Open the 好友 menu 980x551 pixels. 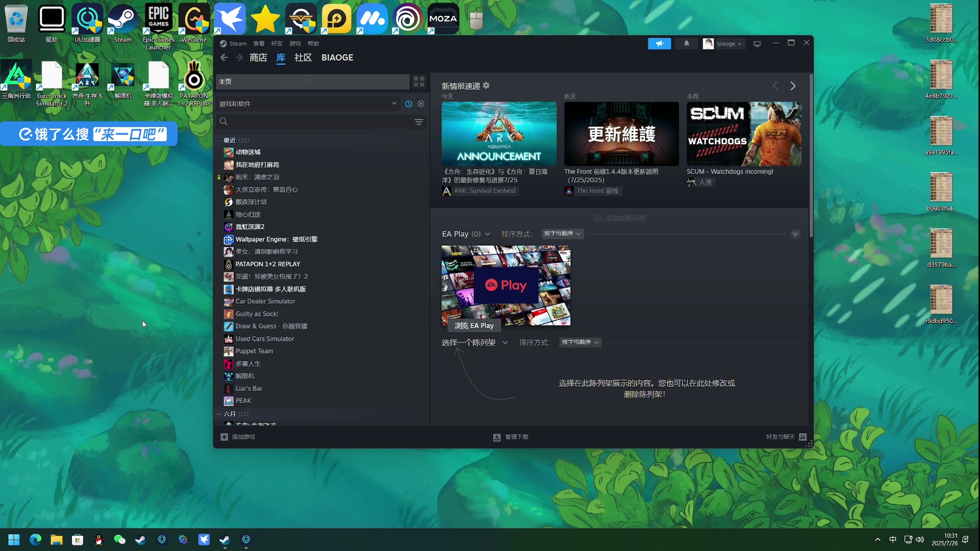(277, 43)
